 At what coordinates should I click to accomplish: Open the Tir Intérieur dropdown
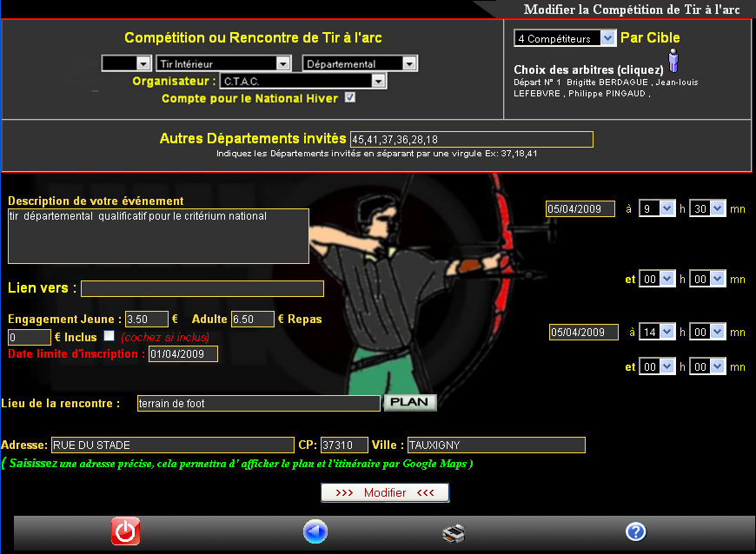coord(223,63)
